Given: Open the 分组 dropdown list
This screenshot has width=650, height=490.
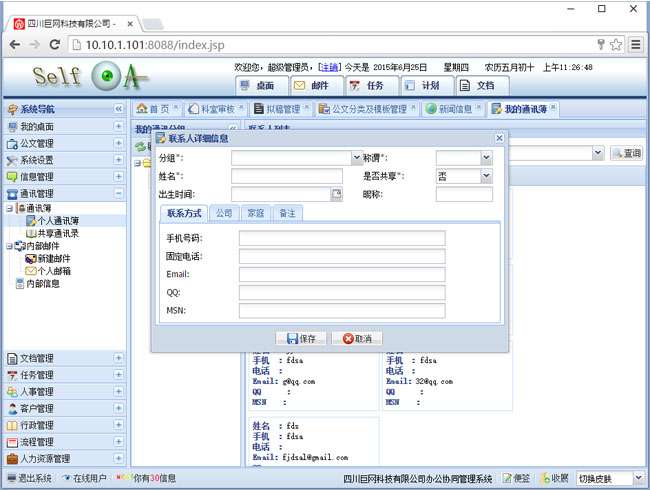Looking at the screenshot, I should point(356,158).
